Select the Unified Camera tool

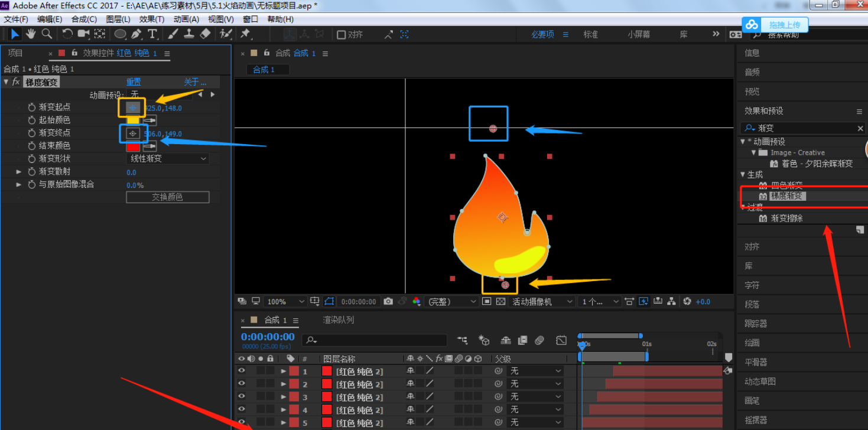pyautogui.click(x=83, y=34)
